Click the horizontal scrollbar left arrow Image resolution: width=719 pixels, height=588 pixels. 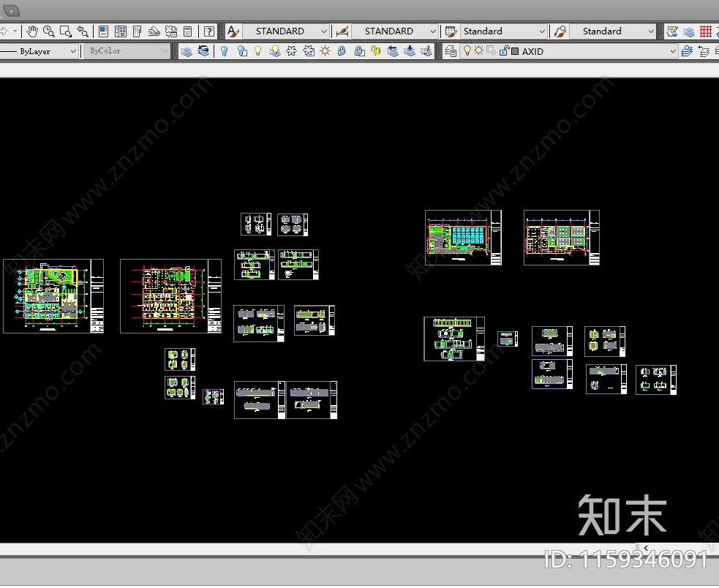[x=646, y=548]
